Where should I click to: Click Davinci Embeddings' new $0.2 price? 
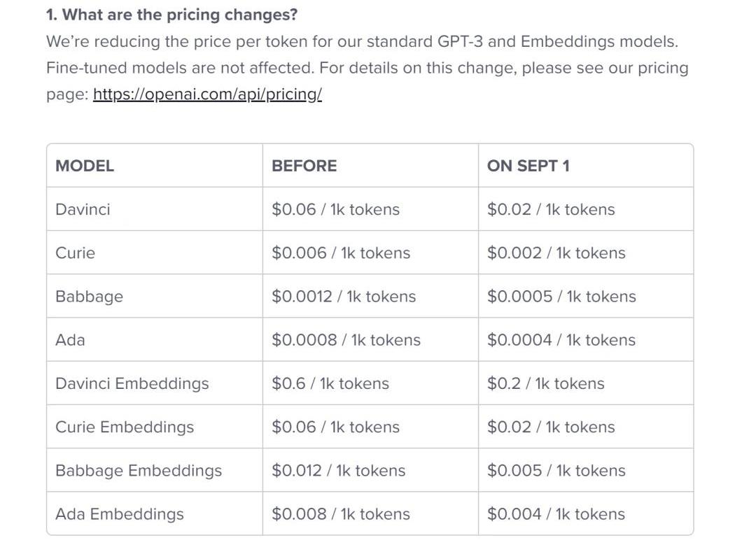545,383
